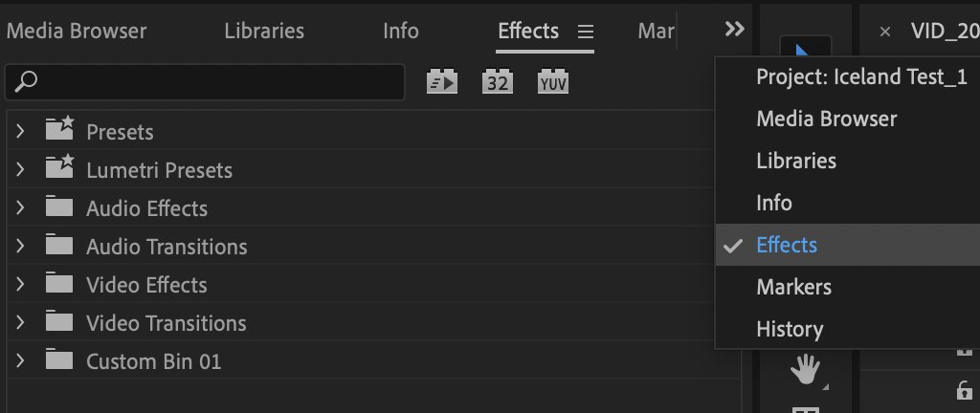Screen dimensions: 980x413
Task: Open the Effects panel hamburger menu
Action: click(585, 32)
